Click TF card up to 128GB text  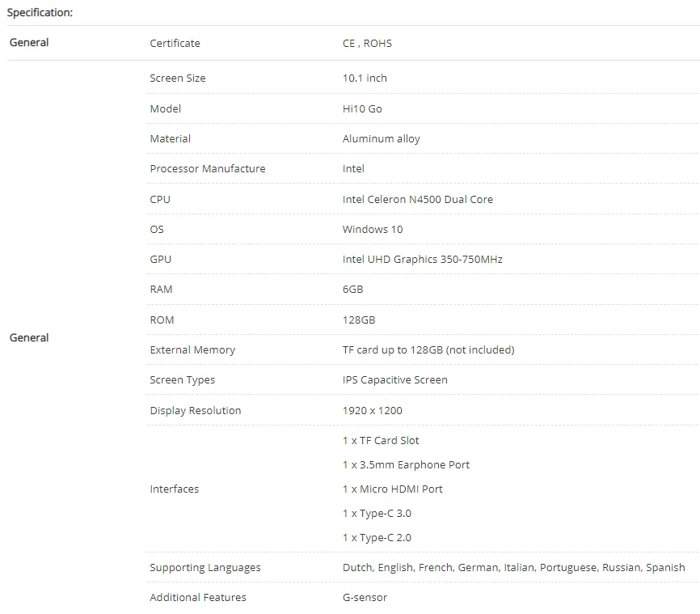pos(428,349)
